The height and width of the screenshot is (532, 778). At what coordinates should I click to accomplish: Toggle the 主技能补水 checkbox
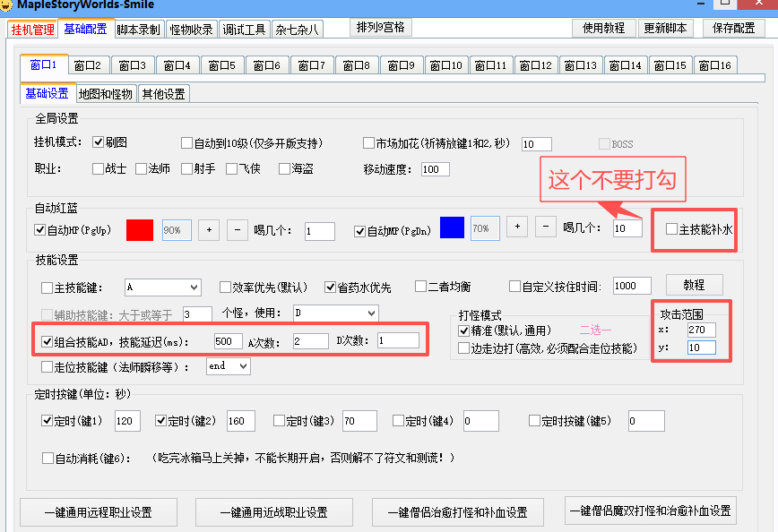click(x=671, y=229)
